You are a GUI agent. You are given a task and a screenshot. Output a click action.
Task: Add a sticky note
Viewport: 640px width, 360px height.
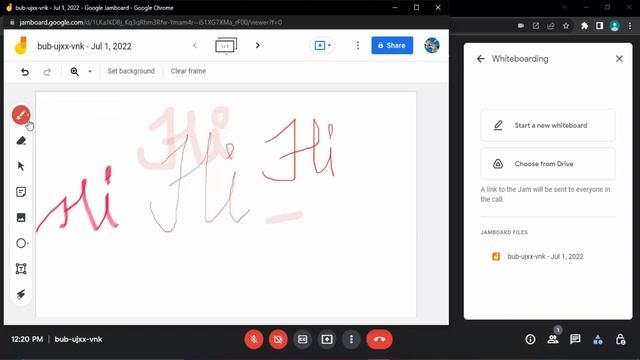pos(21,192)
